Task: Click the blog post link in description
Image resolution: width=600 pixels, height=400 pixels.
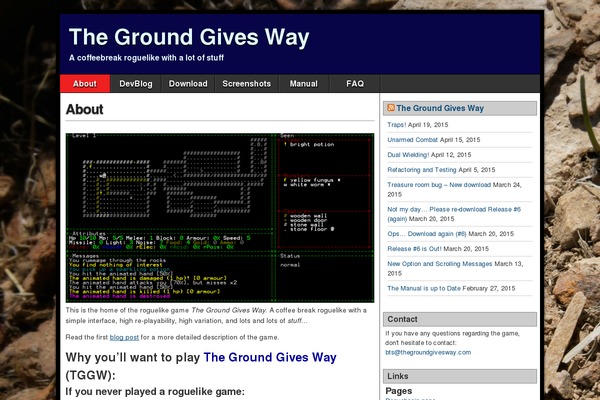Action: click(124, 337)
